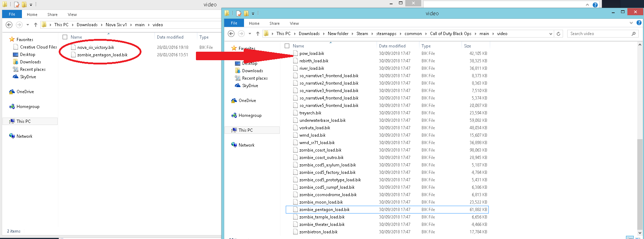The height and width of the screenshot is (239, 644).
Task: Click scroll-up arrow of right window scrollbar
Action: click(x=640, y=45)
